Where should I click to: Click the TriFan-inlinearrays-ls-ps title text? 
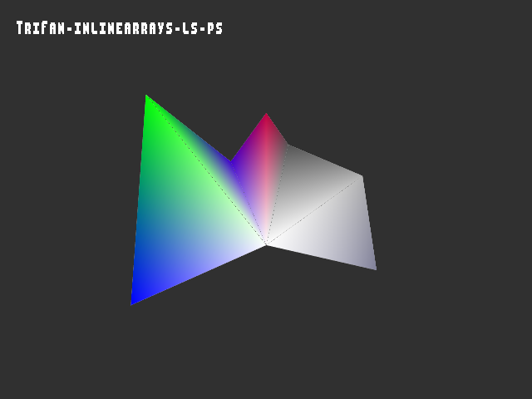pyautogui.click(x=120, y=27)
